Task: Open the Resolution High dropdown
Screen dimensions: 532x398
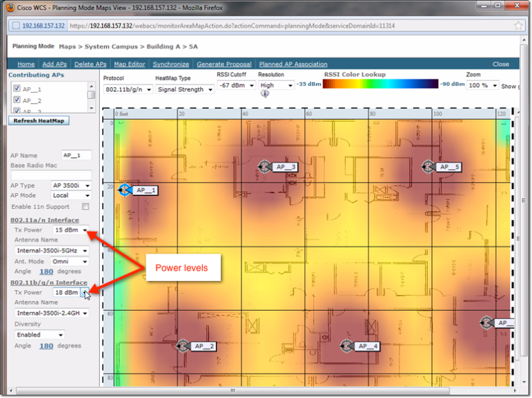Action: (276, 85)
